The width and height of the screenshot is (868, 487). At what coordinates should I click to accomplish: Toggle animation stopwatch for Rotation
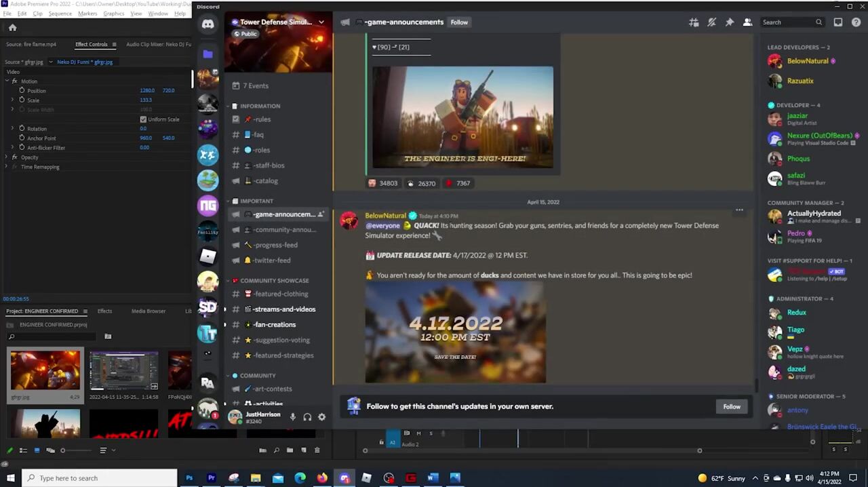(x=22, y=128)
